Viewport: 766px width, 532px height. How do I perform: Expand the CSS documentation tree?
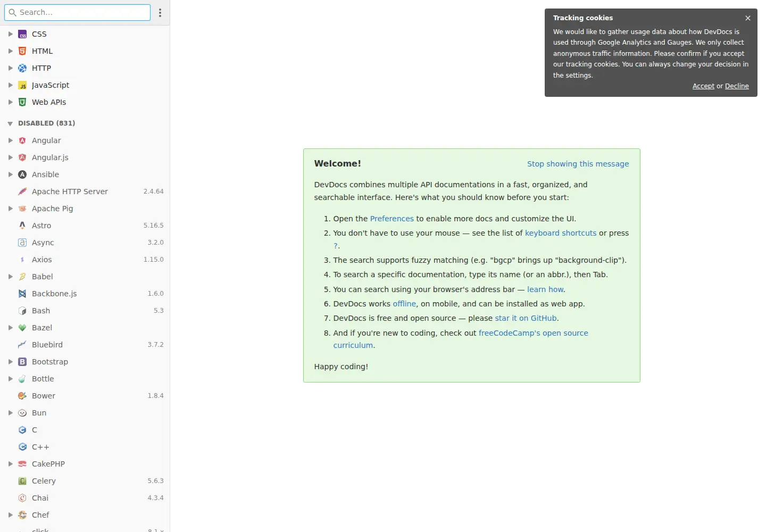coord(10,34)
